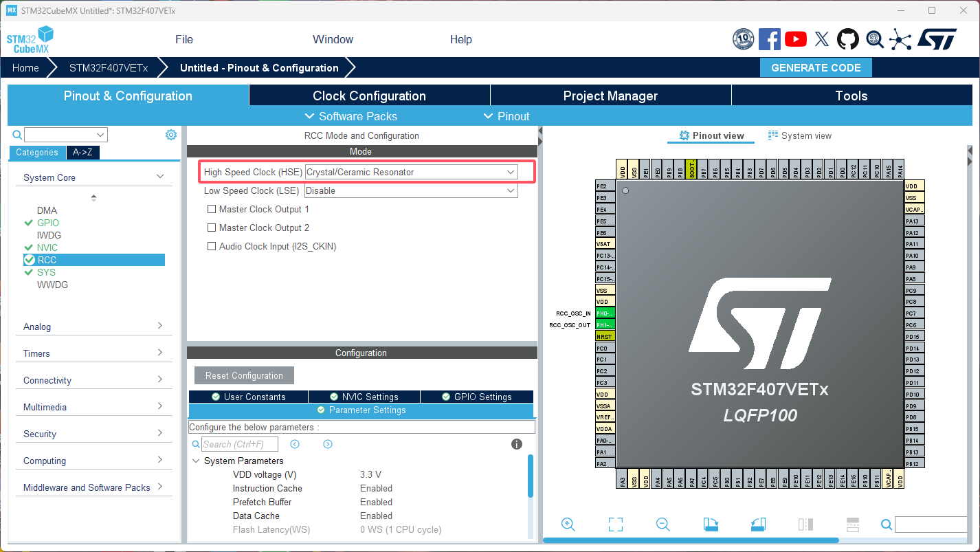This screenshot has height=552, width=980.
Task: Expand the Analog category
Action: 94,327
